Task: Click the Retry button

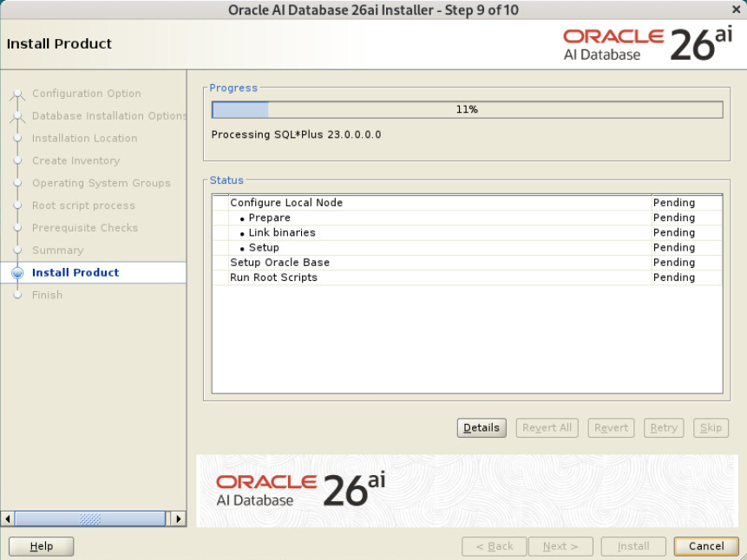Action: click(x=664, y=427)
